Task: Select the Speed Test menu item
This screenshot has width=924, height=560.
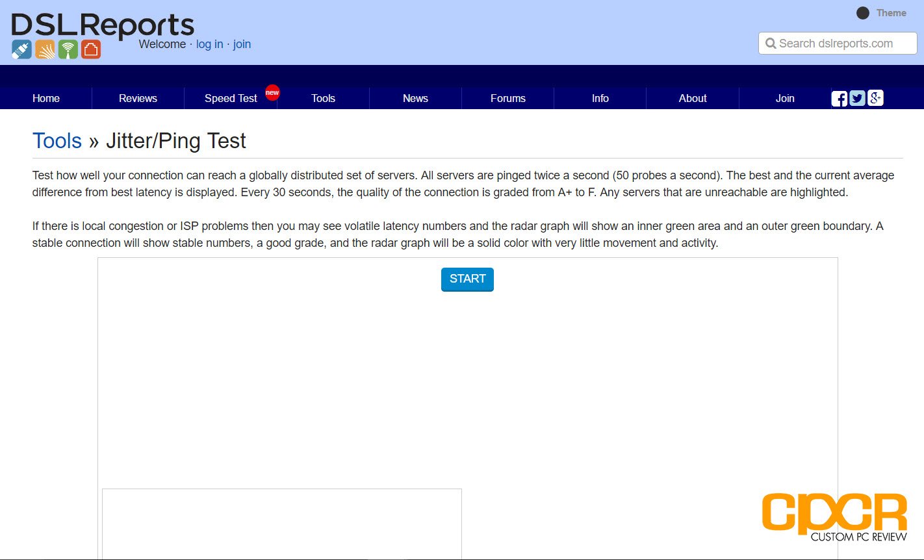Action: click(230, 98)
